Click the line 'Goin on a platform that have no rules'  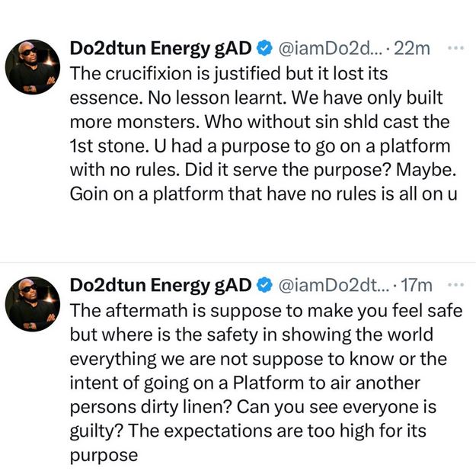pyautogui.click(x=263, y=194)
